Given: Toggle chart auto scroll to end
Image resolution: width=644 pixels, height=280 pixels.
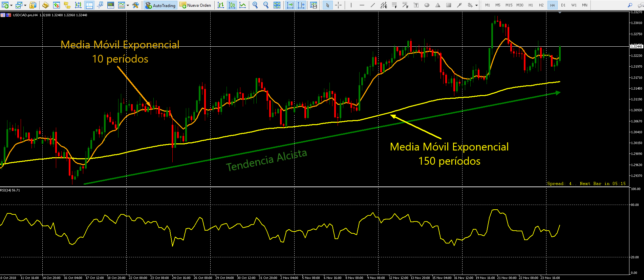Looking at the screenshot, I should coord(290,5).
